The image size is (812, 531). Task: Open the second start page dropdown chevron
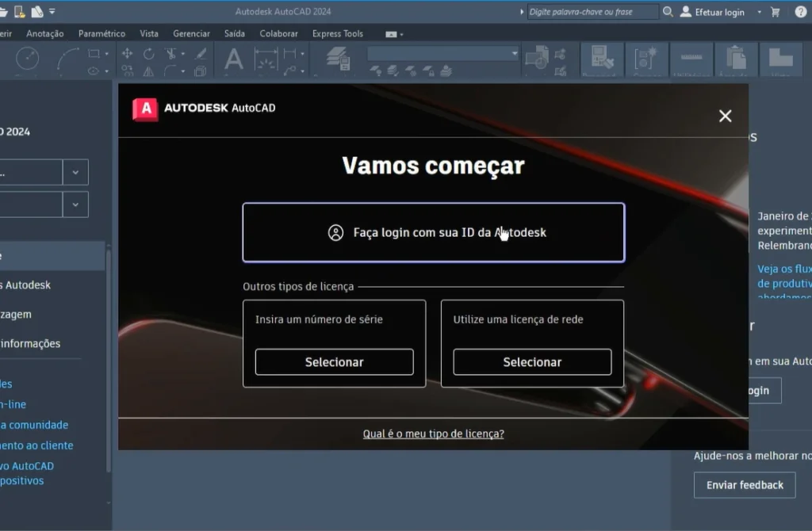(x=75, y=204)
